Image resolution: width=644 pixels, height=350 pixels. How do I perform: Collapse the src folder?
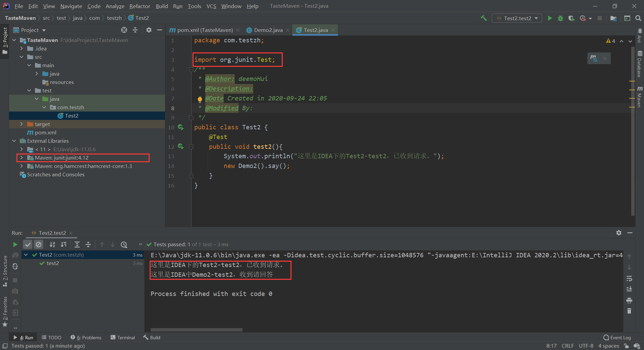point(22,57)
